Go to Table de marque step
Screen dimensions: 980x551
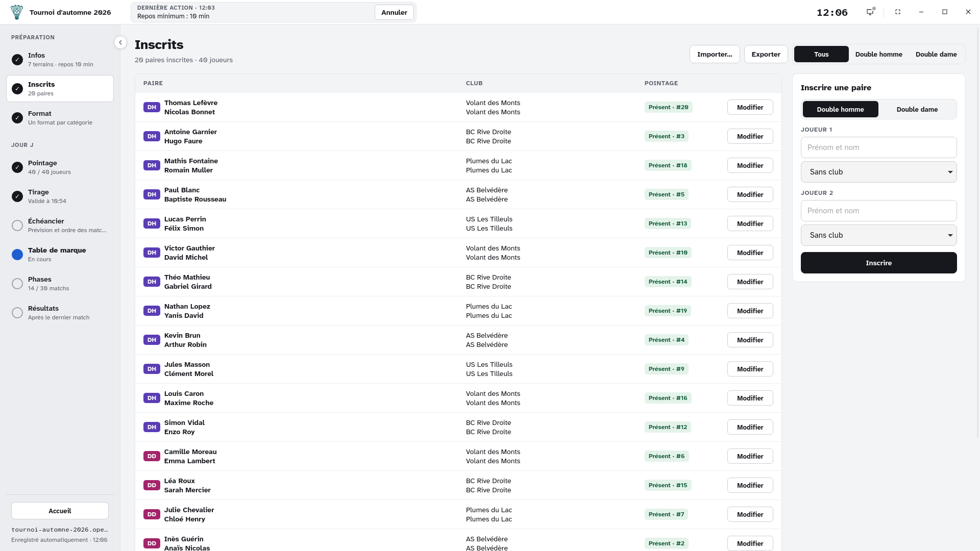click(x=60, y=255)
